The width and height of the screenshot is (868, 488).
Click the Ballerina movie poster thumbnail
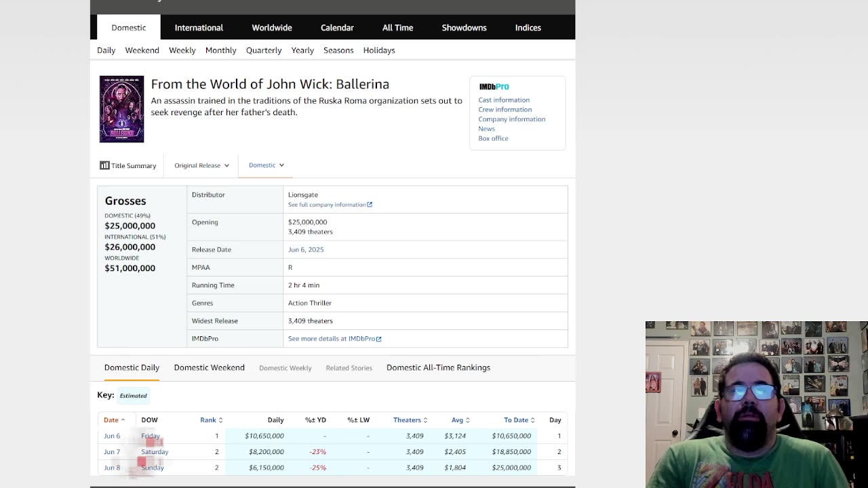122,109
